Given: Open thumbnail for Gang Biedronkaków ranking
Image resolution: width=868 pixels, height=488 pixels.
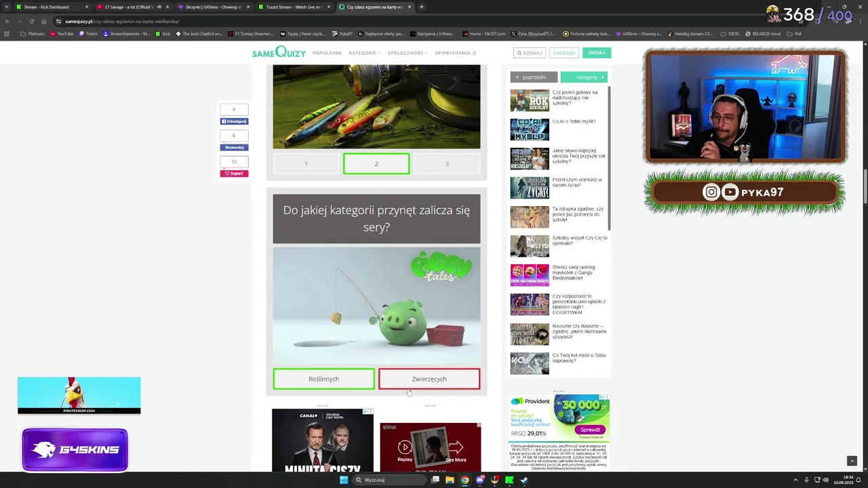Looking at the screenshot, I should pyautogui.click(x=530, y=275).
